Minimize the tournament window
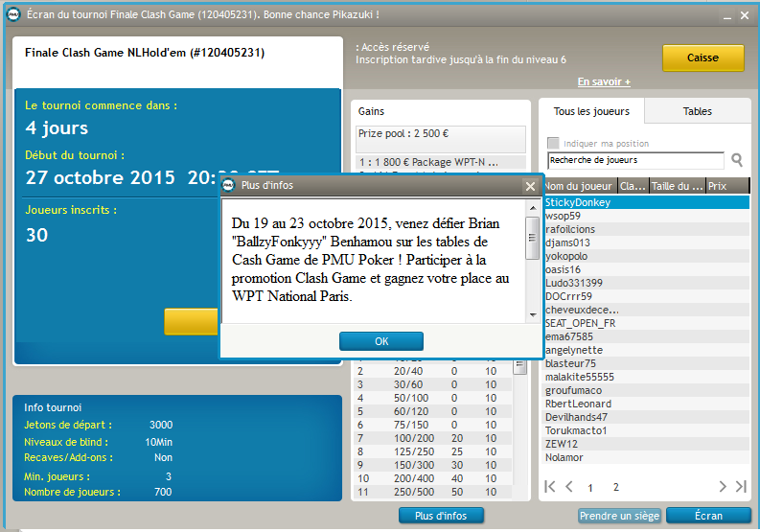This screenshot has width=760, height=532. click(727, 16)
